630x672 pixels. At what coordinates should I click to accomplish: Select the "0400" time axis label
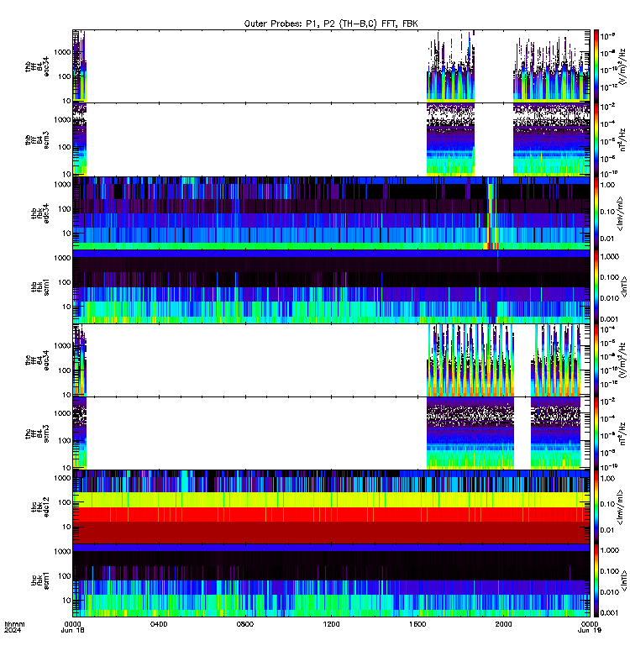pyautogui.click(x=159, y=624)
